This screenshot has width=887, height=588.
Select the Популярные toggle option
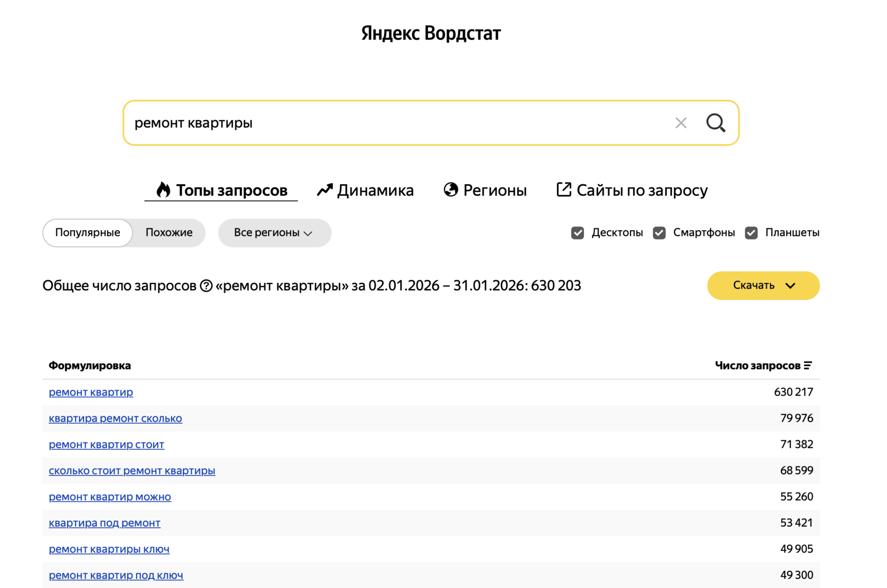coord(87,232)
